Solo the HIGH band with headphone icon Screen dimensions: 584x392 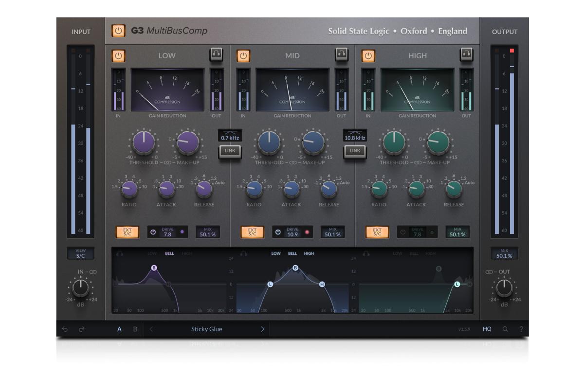pyautogui.click(x=466, y=54)
